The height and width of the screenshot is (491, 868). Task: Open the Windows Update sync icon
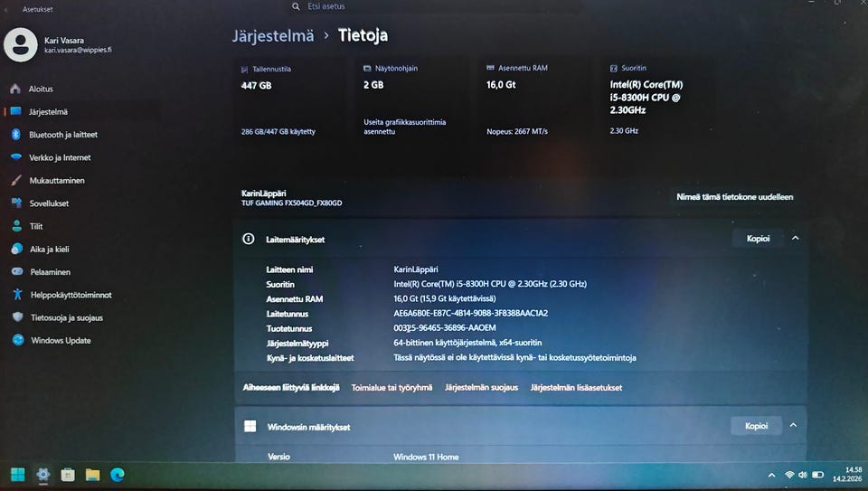(18, 340)
